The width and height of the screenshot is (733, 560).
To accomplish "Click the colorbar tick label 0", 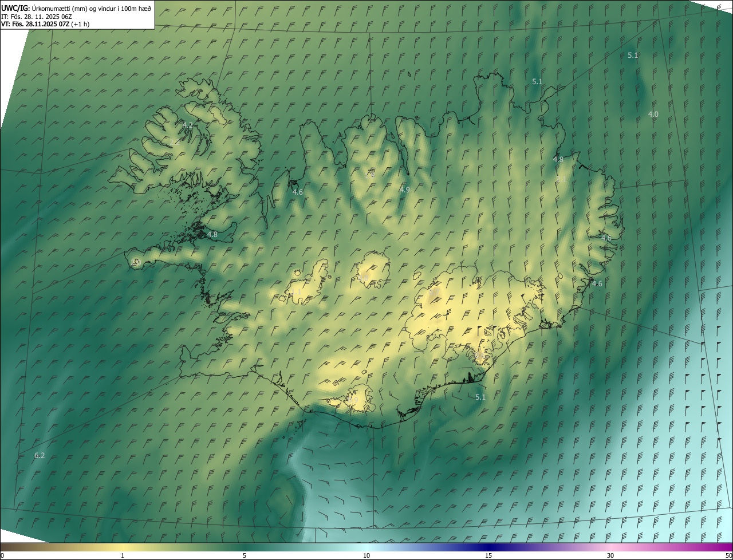I will tap(2, 555).
